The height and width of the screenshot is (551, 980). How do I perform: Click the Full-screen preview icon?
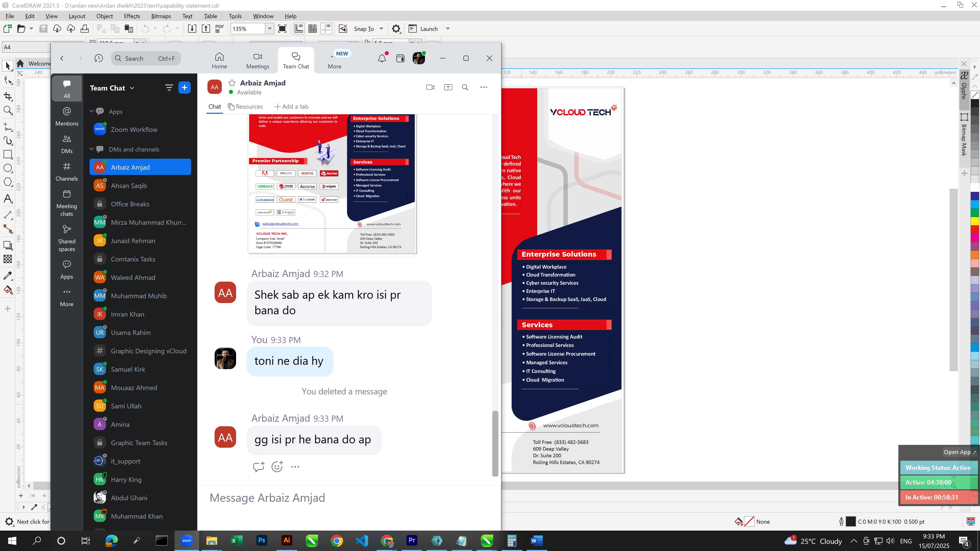pyautogui.click(x=282, y=29)
